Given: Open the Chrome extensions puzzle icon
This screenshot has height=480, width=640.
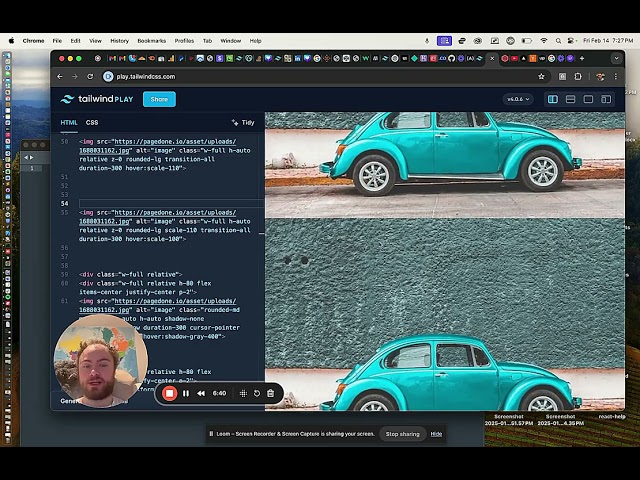Looking at the screenshot, I should 578,76.
